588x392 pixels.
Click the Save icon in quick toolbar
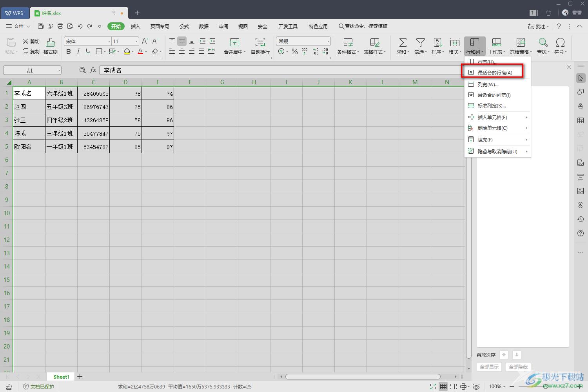pyautogui.click(x=41, y=26)
